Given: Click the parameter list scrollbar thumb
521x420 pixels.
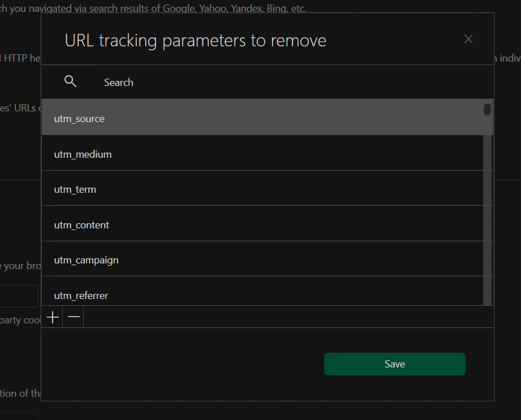Looking at the screenshot, I should (x=487, y=109).
